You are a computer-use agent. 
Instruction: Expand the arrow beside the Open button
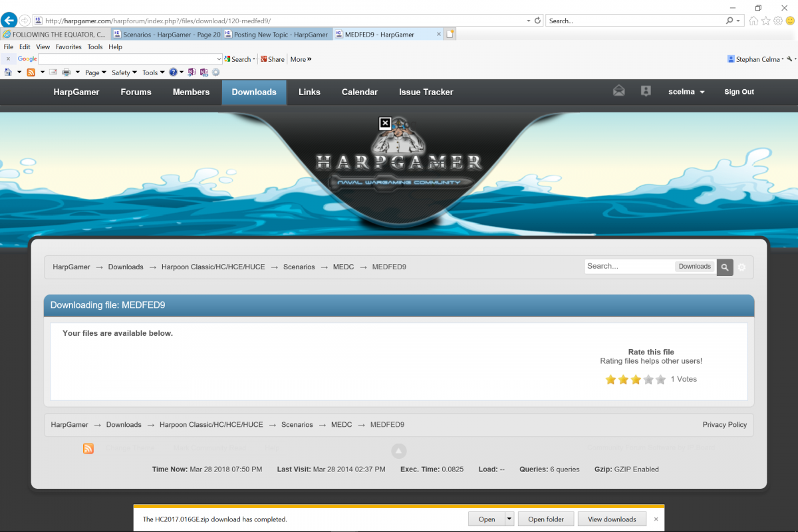(x=509, y=519)
